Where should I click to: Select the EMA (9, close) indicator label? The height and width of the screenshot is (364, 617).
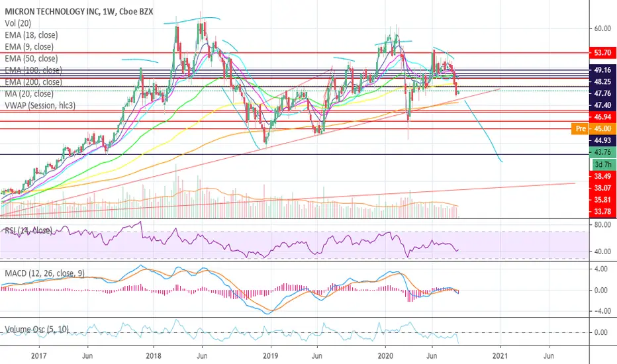tap(29, 47)
